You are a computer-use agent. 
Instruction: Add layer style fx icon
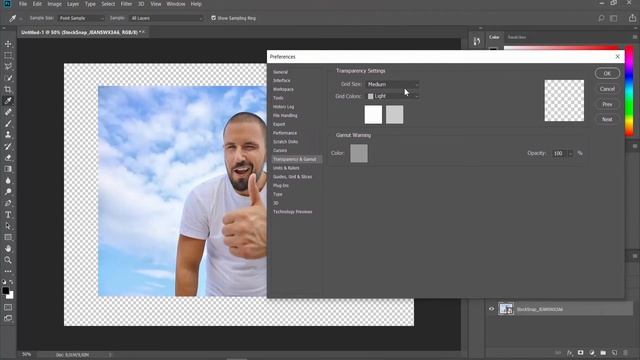(x=569, y=353)
